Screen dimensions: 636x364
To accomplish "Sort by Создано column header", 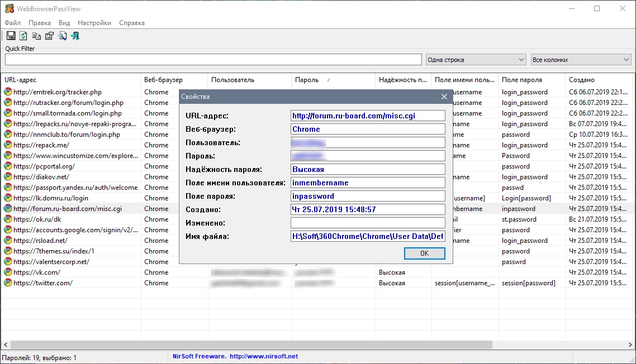I will click(599, 80).
